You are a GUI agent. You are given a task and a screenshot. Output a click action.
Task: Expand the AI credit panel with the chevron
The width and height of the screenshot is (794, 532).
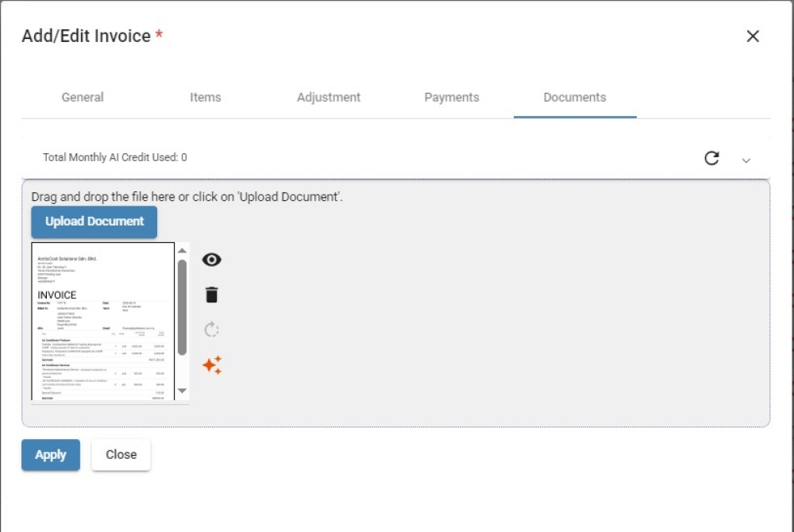tap(746, 160)
